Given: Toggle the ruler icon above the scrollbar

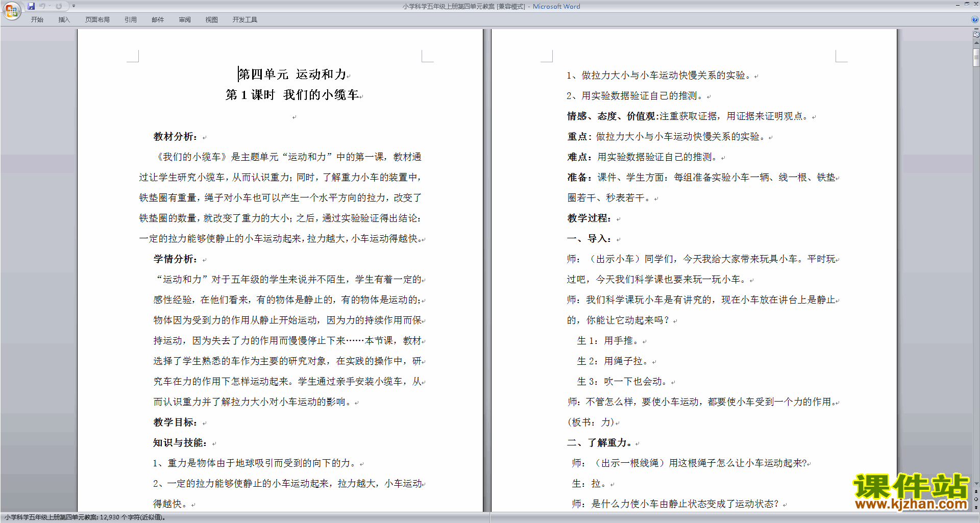Looking at the screenshot, I should tap(976, 35).
